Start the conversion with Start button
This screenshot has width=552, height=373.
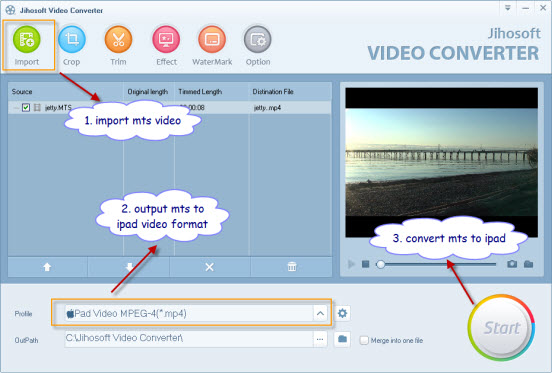501,328
